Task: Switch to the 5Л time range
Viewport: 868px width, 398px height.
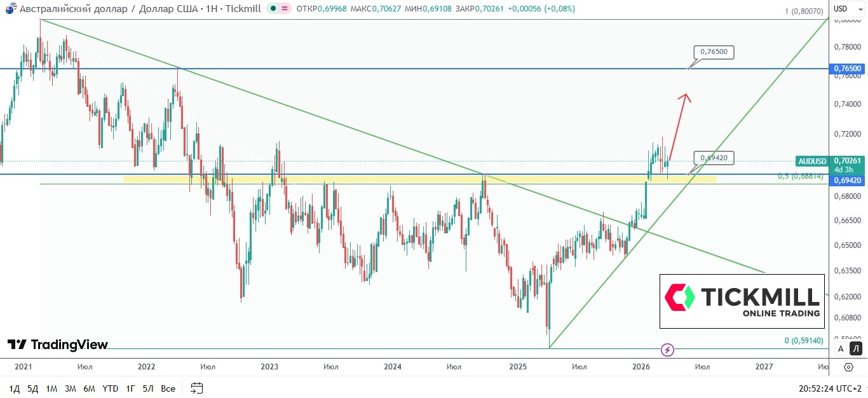Action: click(148, 388)
